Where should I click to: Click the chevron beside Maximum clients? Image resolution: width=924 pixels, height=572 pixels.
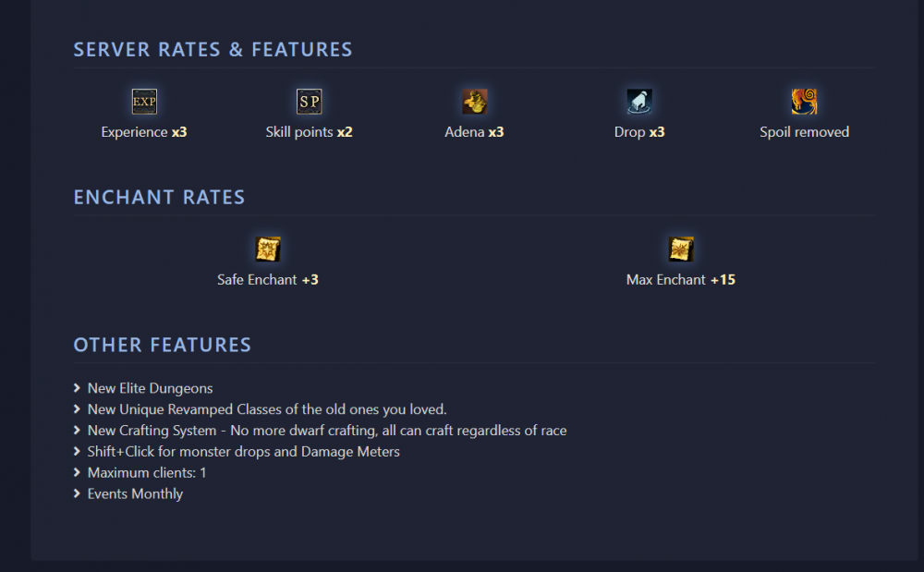coord(78,473)
